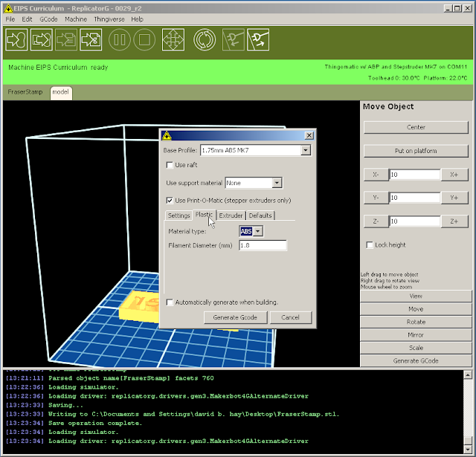Tick Automatically generate when building

click(170, 302)
